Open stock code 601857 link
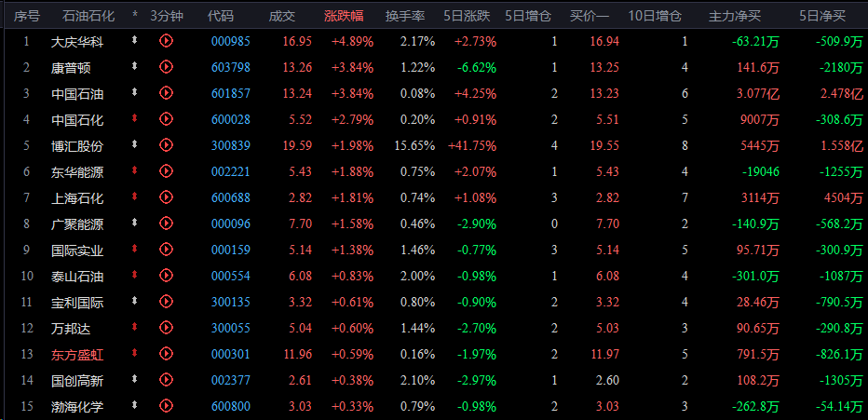This screenshot has width=868, height=420. (x=231, y=93)
